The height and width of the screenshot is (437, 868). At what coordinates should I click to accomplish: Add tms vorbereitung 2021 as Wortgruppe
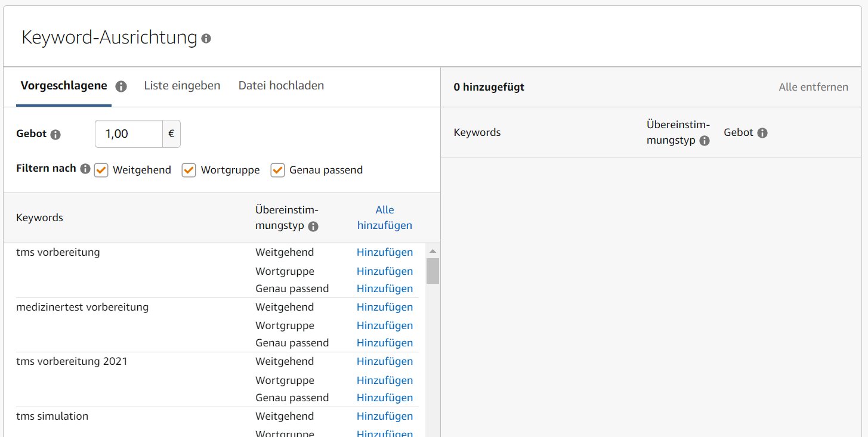385,380
